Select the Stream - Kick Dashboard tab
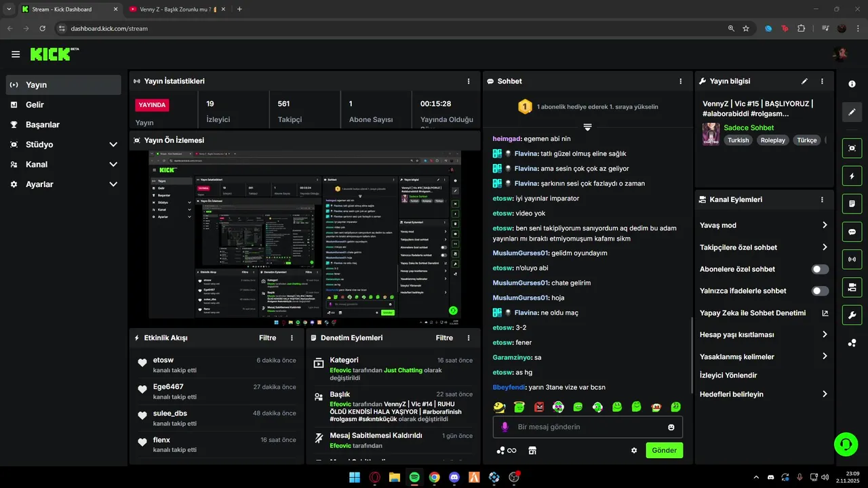The height and width of the screenshot is (488, 868). tap(70, 9)
